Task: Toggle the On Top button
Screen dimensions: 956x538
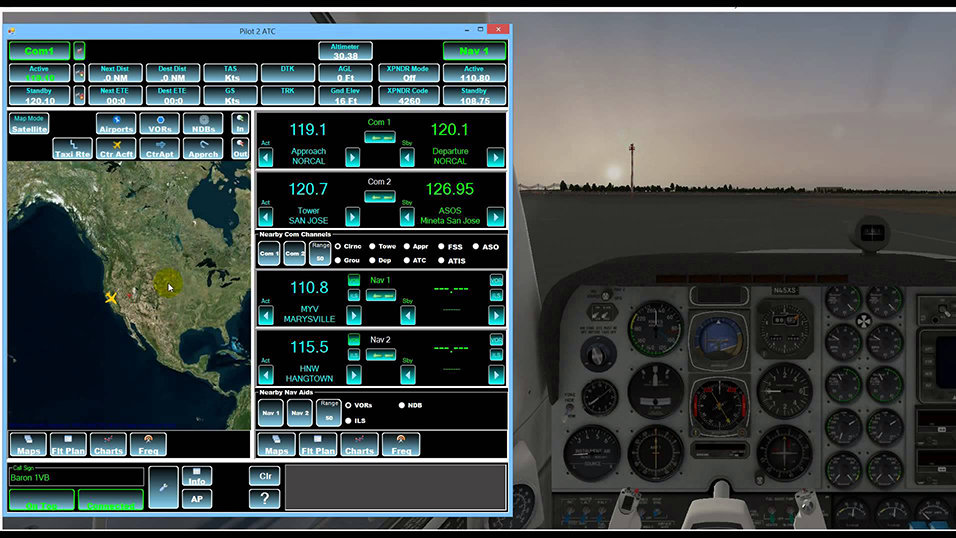Action: [x=41, y=500]
